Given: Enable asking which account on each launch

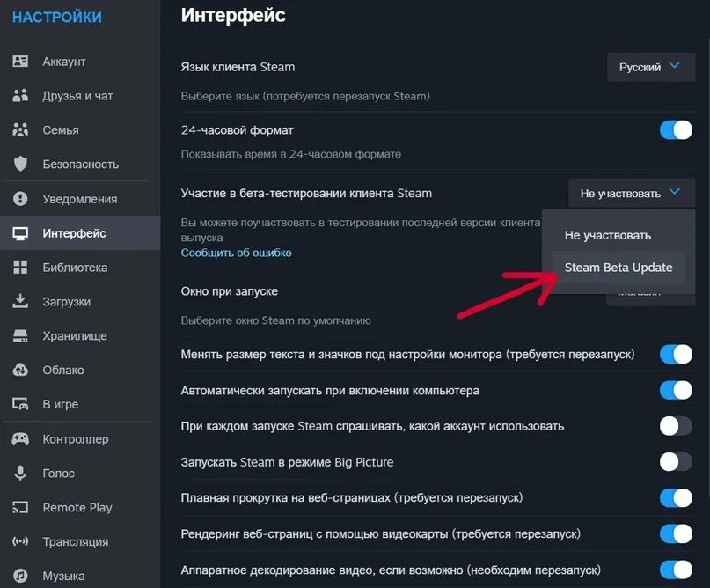Looking at the screenshot, I should tap(676, 426).
